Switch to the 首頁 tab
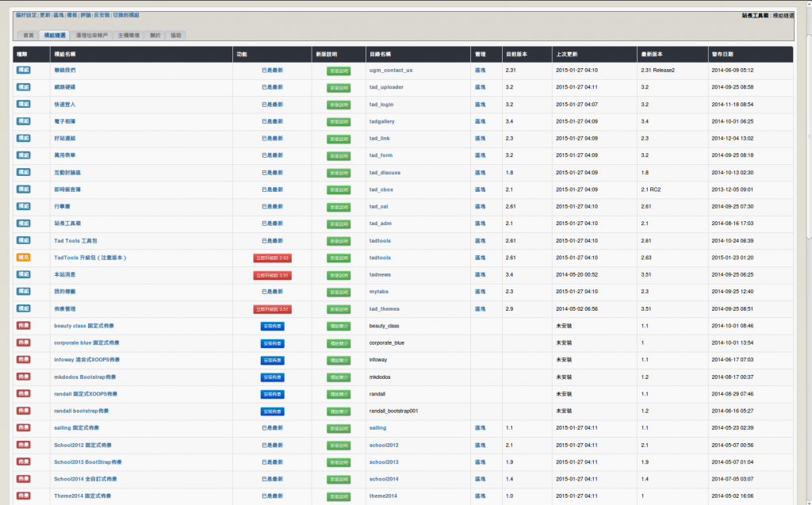This screenshot has width=812, height=505. [x=29, y=36]
